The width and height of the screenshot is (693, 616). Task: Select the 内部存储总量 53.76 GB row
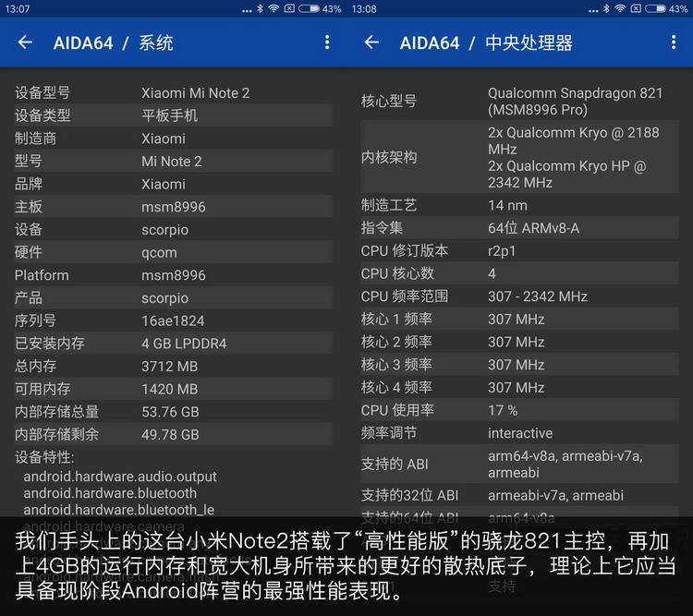coord(173,412)
